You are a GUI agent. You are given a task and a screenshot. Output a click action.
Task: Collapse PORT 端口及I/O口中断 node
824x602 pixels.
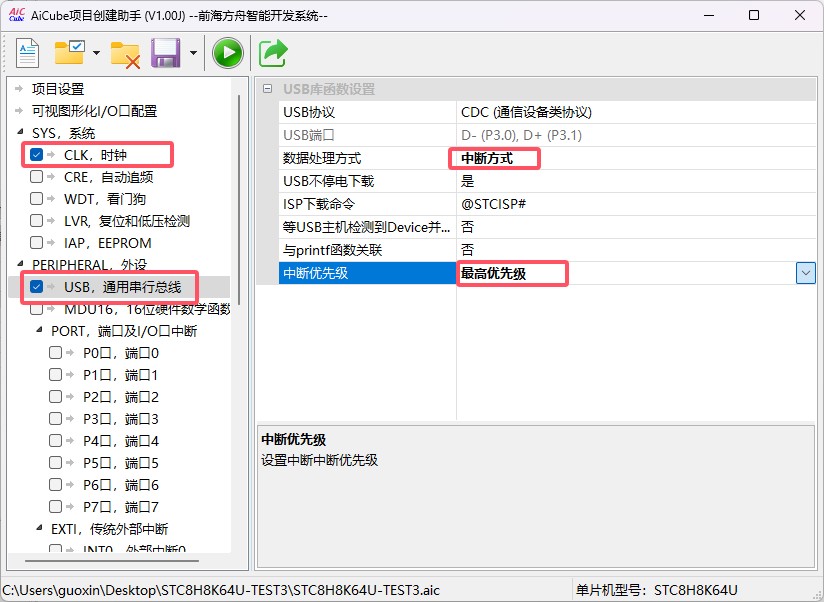point(39,330)
